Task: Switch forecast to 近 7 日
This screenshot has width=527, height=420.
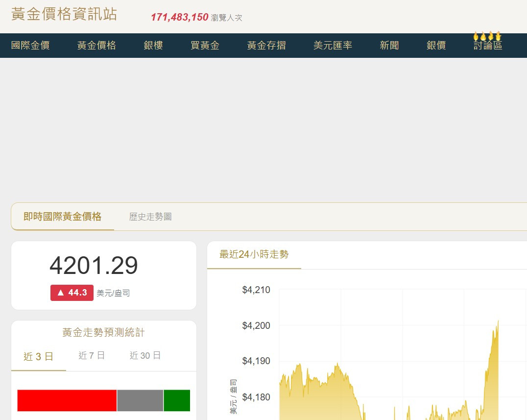Action: pos(92,356)
